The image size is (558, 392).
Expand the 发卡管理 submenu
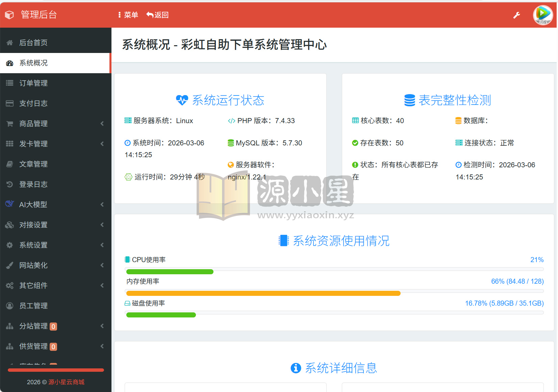102,144
